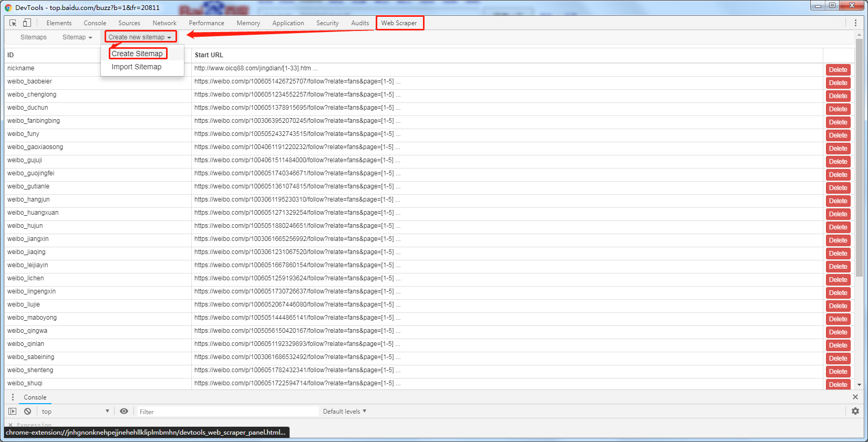Open sitemap row weibo_leijiayin
The image size is (868, 442).
[x=429, y=267]
